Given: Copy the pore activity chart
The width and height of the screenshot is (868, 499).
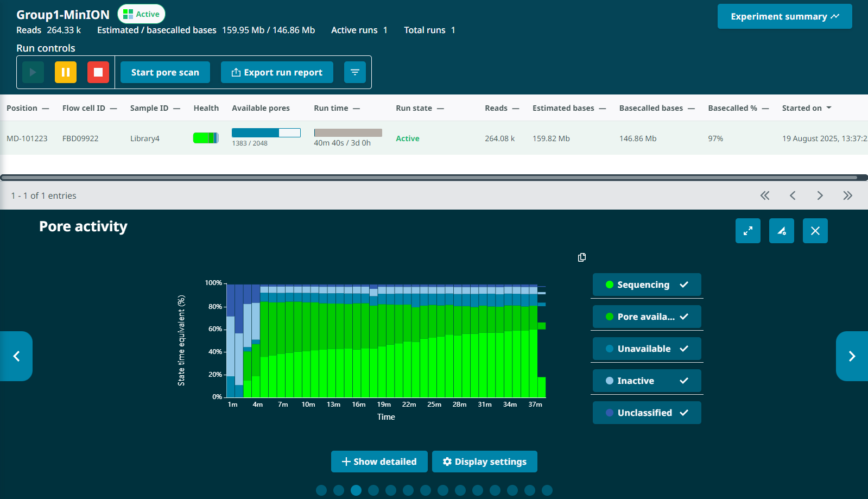Looking at the screenshot, I should [581, 257].
